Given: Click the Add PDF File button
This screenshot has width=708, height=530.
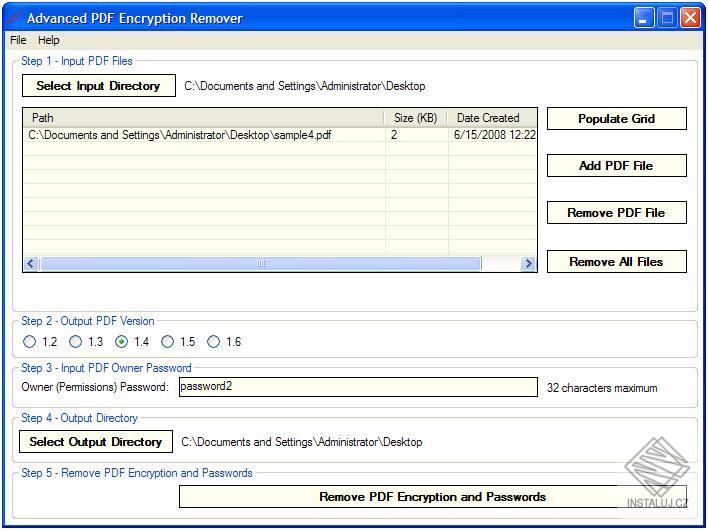Looking at the screenshot, I should pyautogui.click(x=616, y=166).
